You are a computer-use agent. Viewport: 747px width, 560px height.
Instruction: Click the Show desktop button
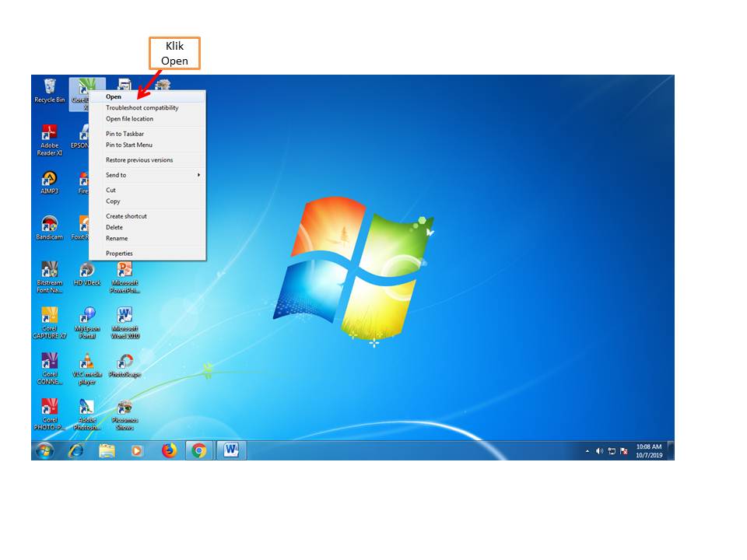[671, 450]
